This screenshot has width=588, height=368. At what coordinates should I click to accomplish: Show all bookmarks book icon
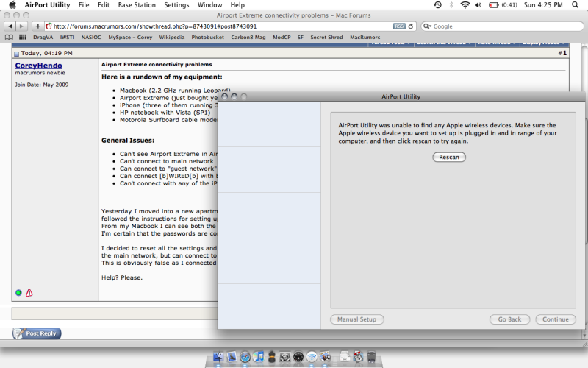tap(9, 38)
